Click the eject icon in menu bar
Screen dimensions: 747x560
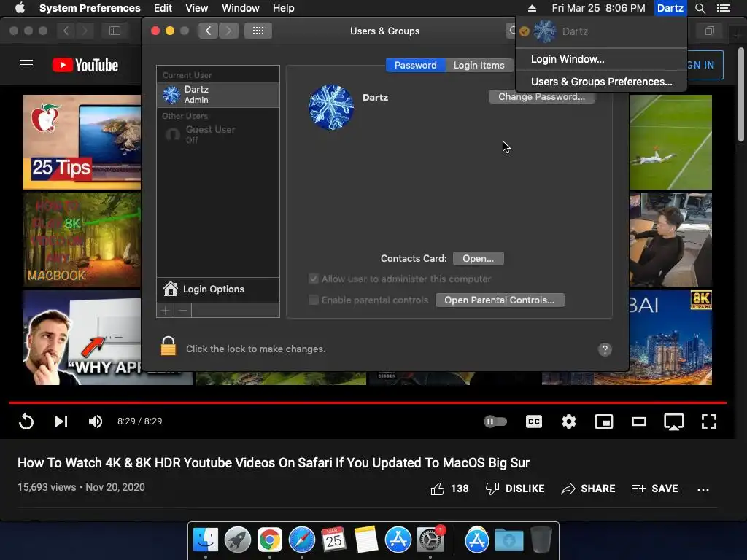coord(532,8)
